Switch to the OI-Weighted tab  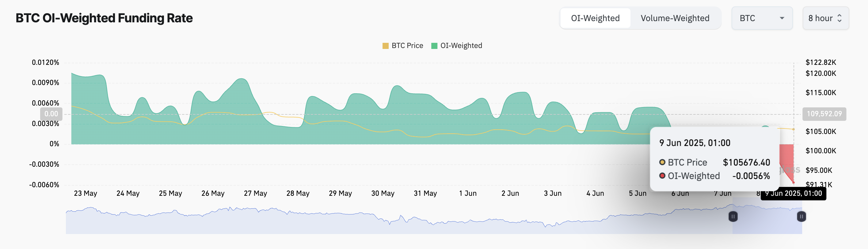click(x=595, y=18)
